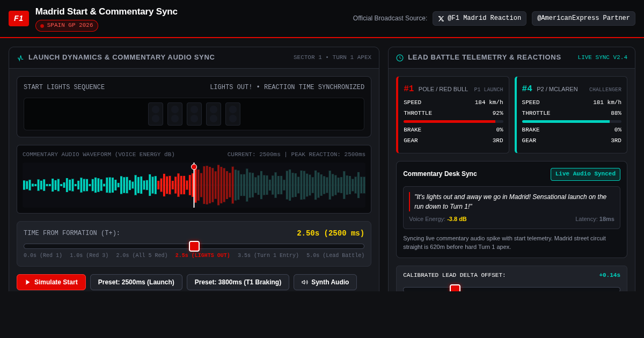644x338 pixels.
Task: Click the 88% throttle value
Action: 616,113
